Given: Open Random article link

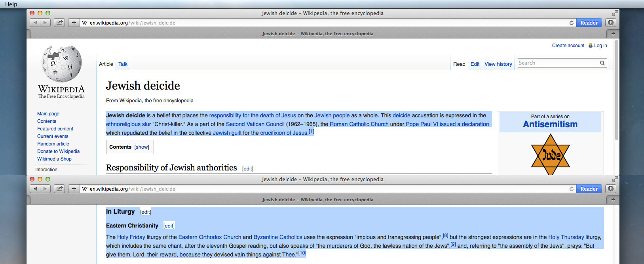Looking at the screenshot, I should tap(53, 144).
